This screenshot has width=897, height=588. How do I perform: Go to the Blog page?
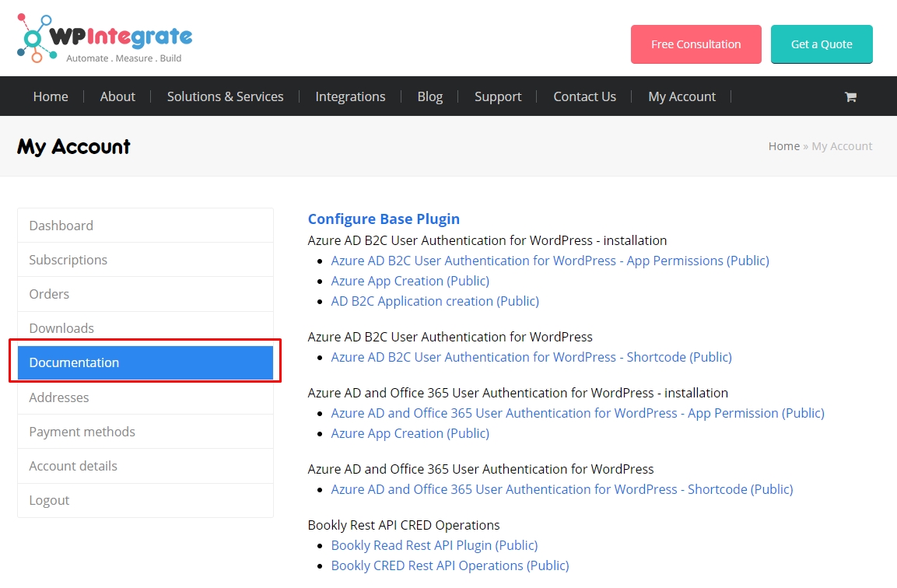[x=429, y=96]
